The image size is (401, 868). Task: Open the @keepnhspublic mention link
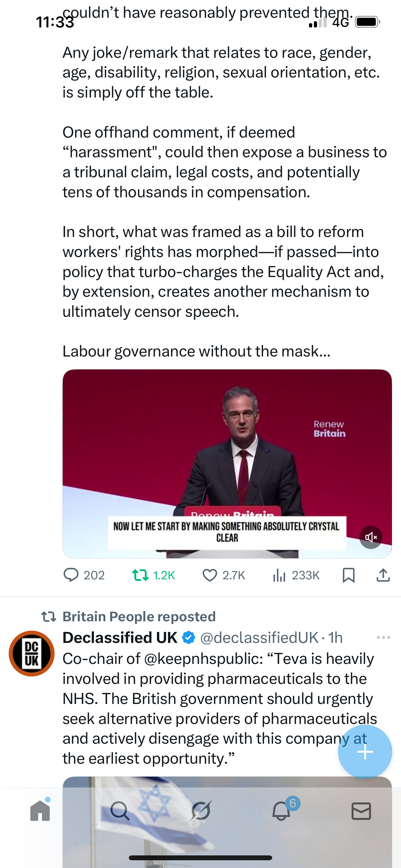[x=203, y=658]
